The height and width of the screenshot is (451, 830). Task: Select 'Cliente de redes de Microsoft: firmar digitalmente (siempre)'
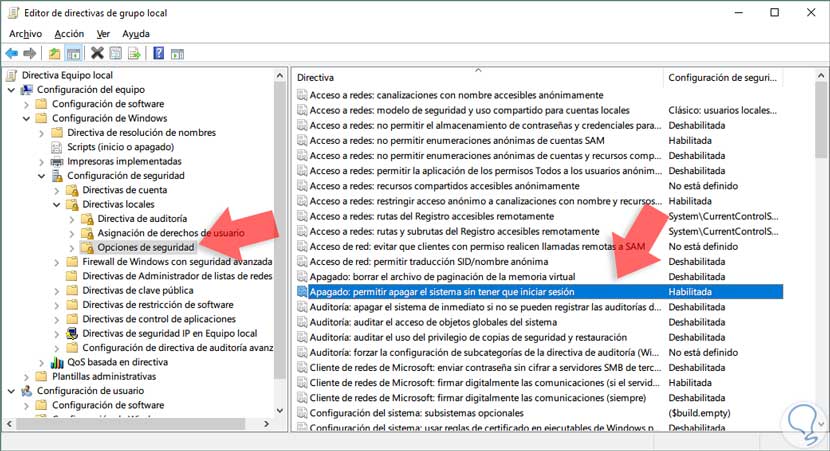tap(477, 398)
